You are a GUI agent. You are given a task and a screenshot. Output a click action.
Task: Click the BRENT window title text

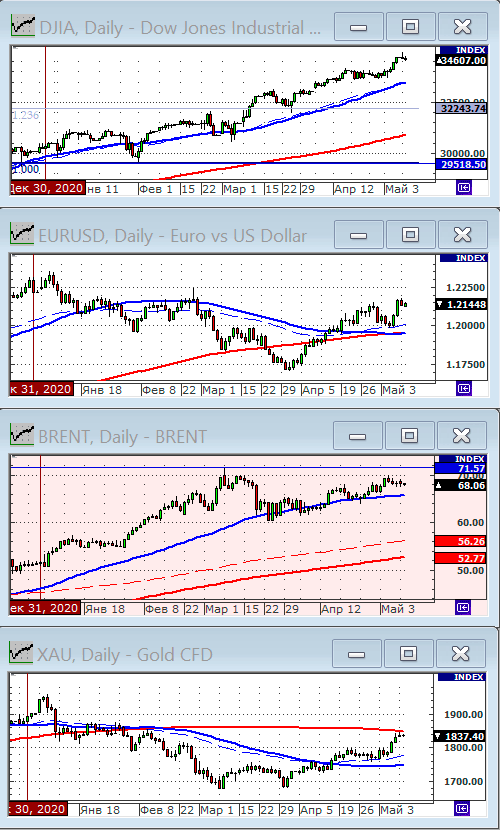coord(123,437)
